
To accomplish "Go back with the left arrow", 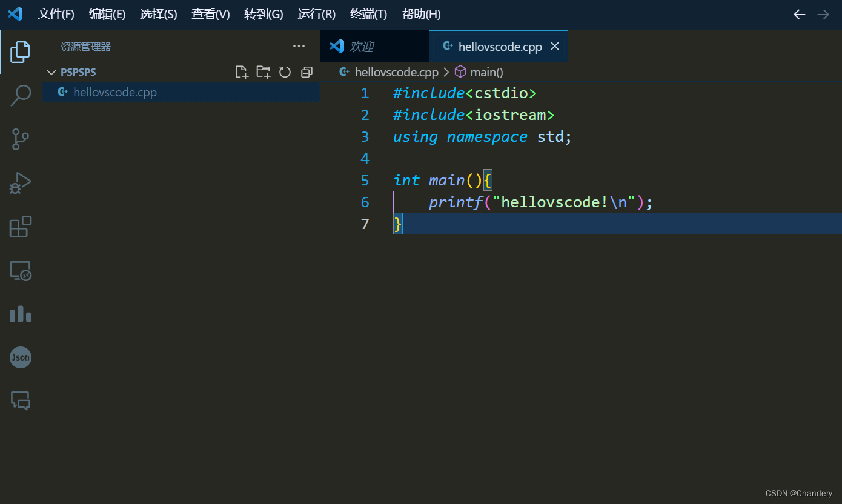I will pos(800,15).
